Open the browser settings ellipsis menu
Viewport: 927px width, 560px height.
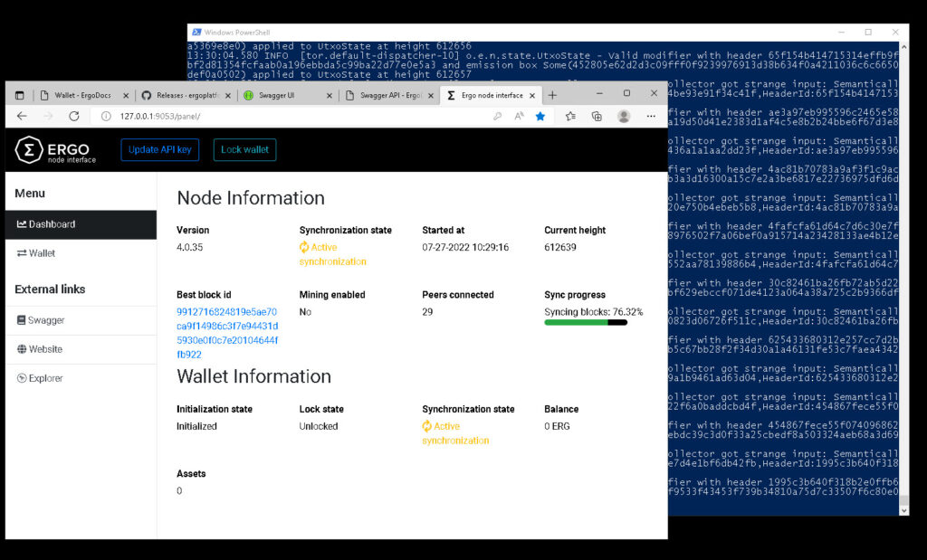651,117
